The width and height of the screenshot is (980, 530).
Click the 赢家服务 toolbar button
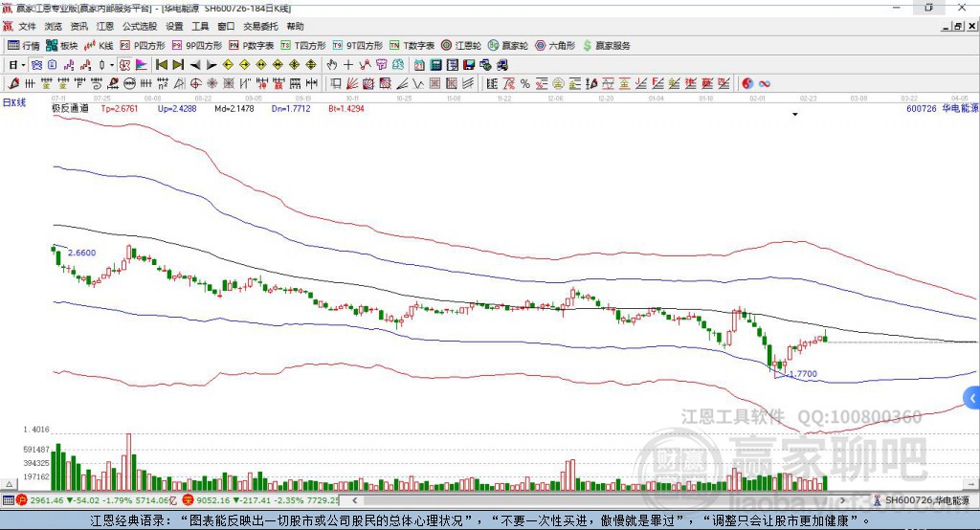tap(606, 46)
